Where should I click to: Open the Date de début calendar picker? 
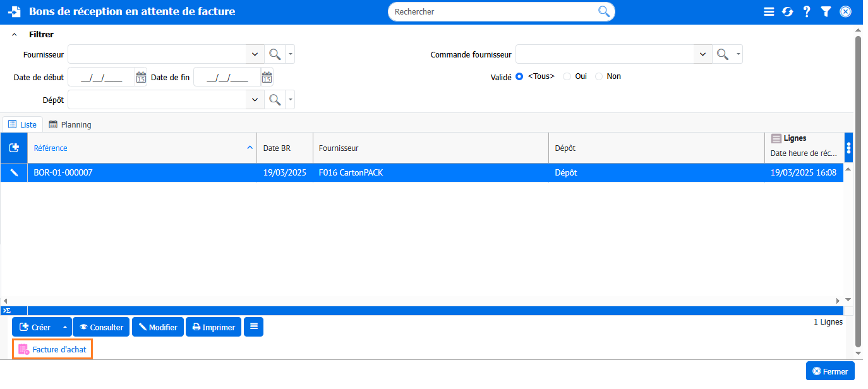[x=141, y=77]
